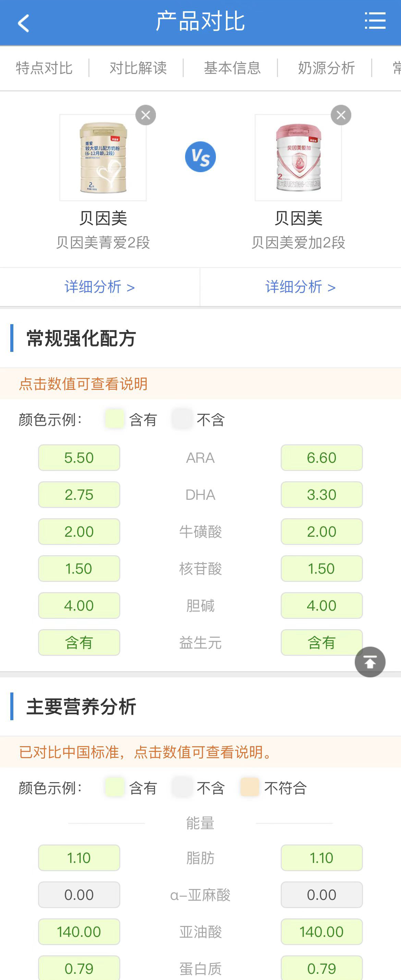Remove 贝因美菁爱2段 with its X icon
Image resolution: width=401 pixels, height=980 pixels.
(x=145, y=115)
